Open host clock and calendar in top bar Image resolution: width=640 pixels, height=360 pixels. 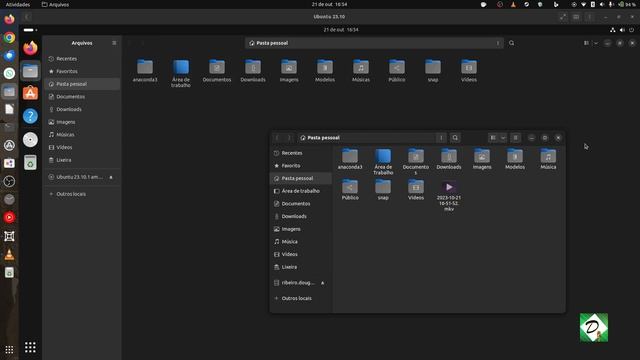point(329,4)
